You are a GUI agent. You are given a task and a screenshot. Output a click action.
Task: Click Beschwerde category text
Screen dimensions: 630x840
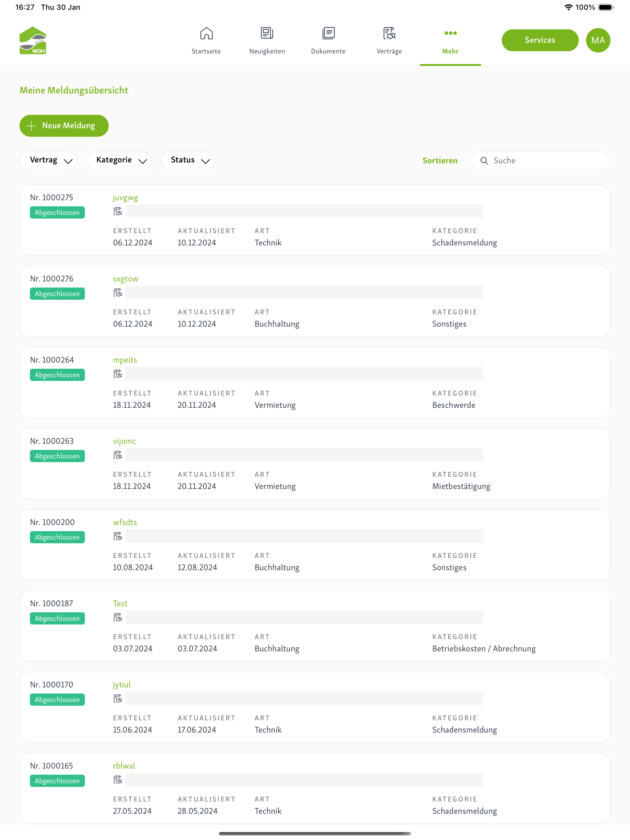454,405
